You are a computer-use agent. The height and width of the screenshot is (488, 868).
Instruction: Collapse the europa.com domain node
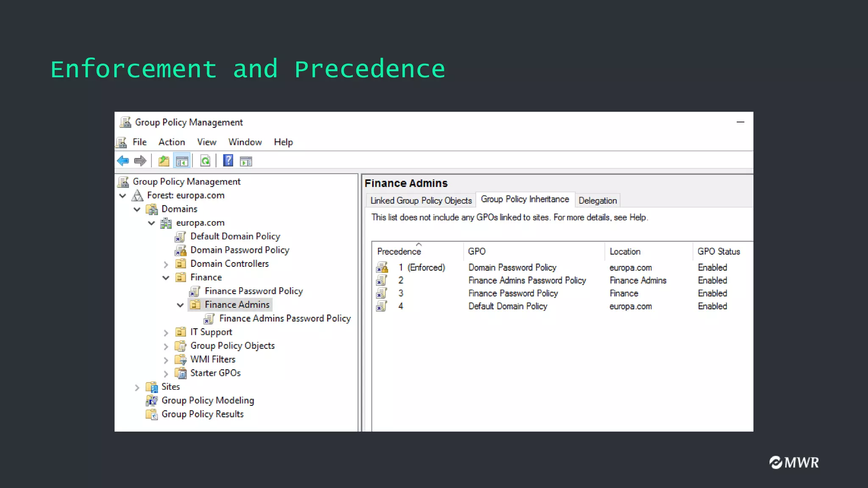(151, 223)
